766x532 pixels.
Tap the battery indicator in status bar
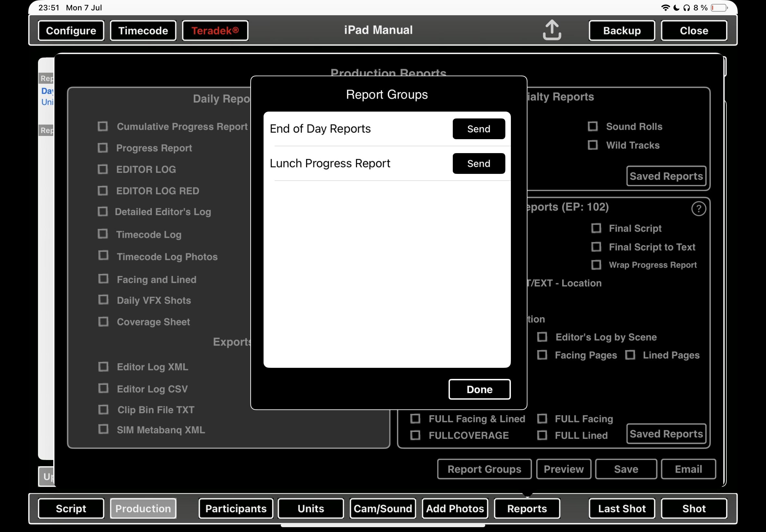719,8
